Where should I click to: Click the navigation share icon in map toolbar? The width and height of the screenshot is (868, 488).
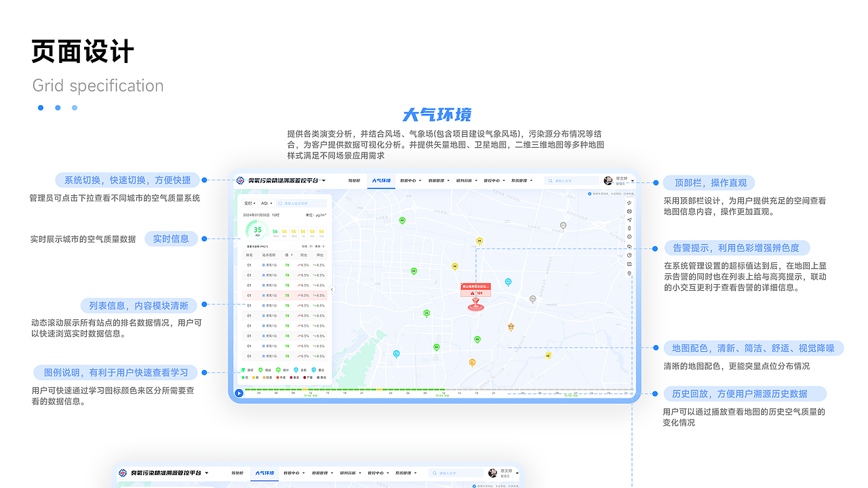coord(629,219)
